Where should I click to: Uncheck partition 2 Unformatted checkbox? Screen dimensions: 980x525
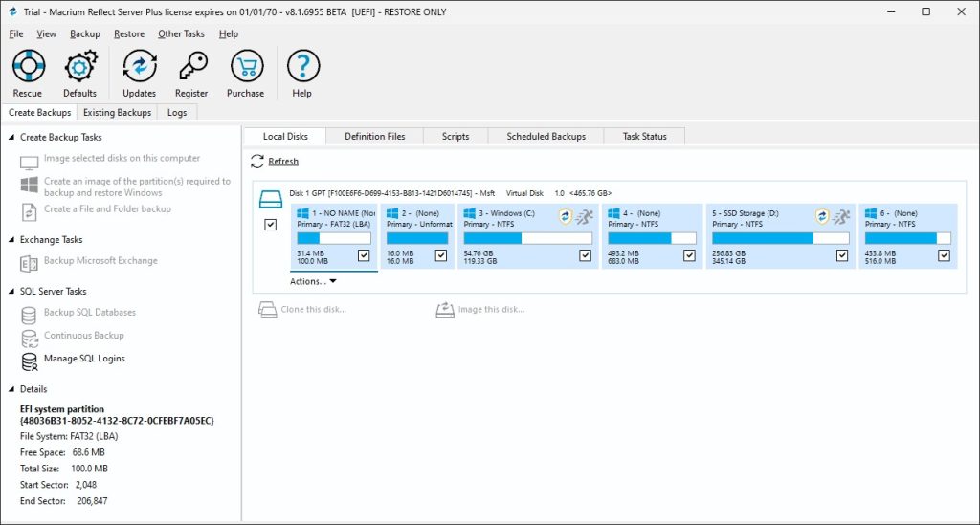(441, 255)
